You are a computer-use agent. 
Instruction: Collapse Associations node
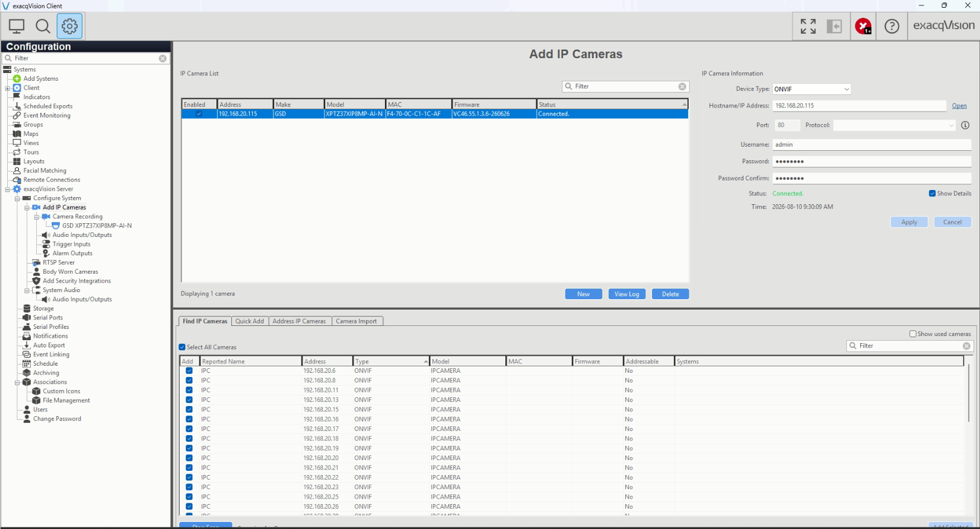point(17,382)
